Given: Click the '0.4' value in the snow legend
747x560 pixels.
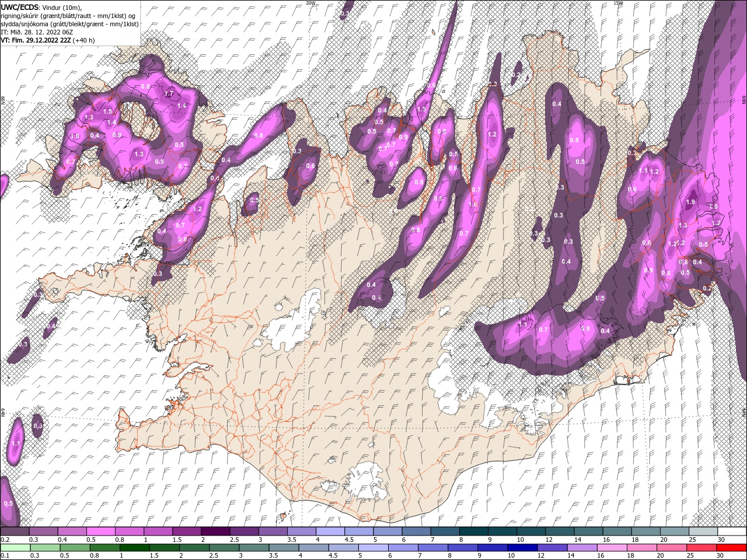Looking at the screenshot, I should pos(62,540).
